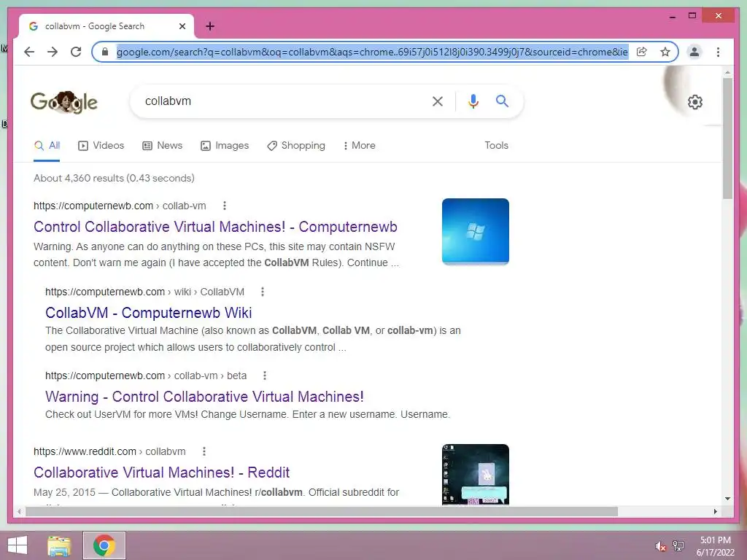Select the address bar URL
747x560 pixels.
[372, 52]
